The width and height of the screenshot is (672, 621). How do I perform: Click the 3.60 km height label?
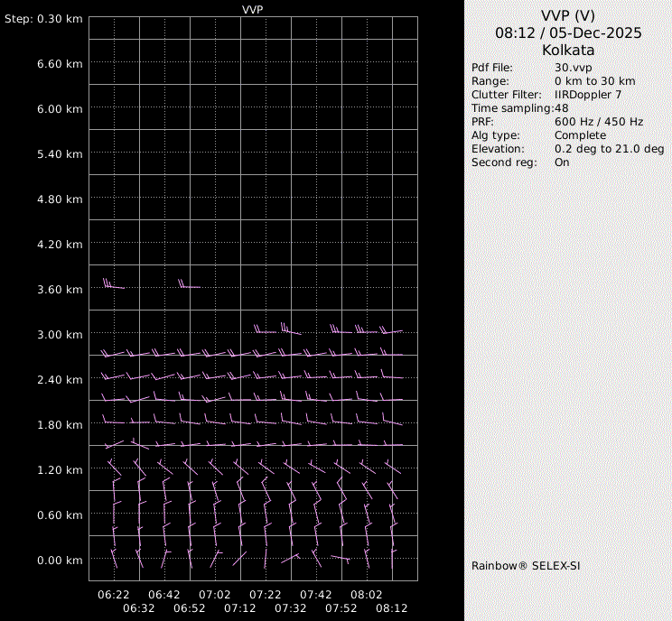(60, 290)
